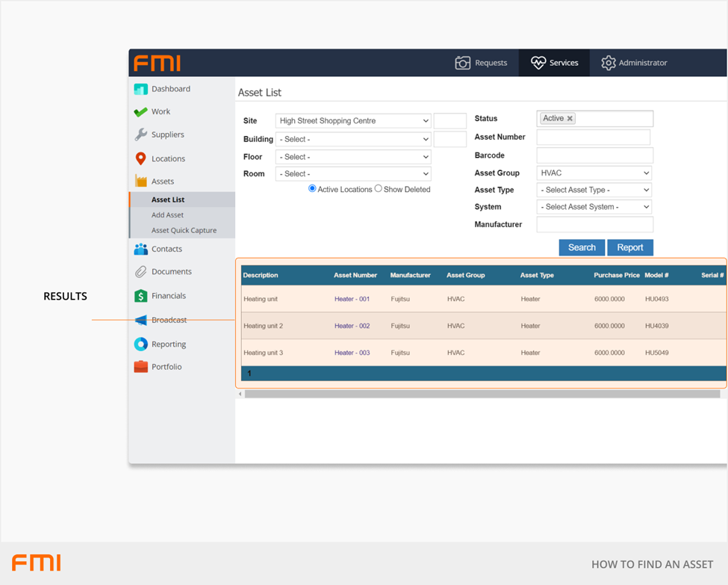This screenshot has width=728, height=585.
Task: Open the Administrator tab
Action: pyautogui.click(x=634, y=63)
